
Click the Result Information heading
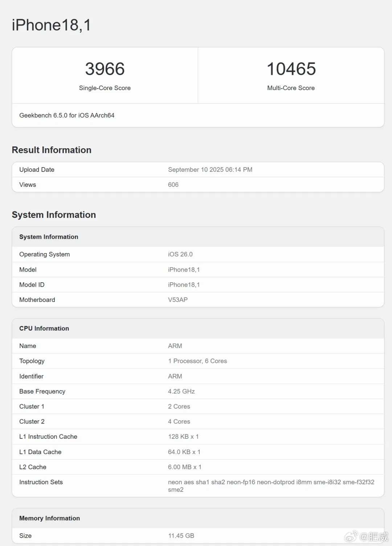[x=52, y=150]
